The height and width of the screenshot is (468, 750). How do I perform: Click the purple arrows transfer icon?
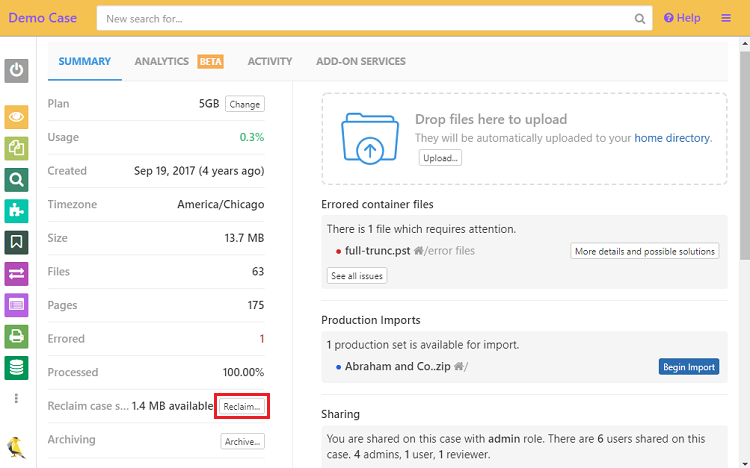[x=17, y=273]
